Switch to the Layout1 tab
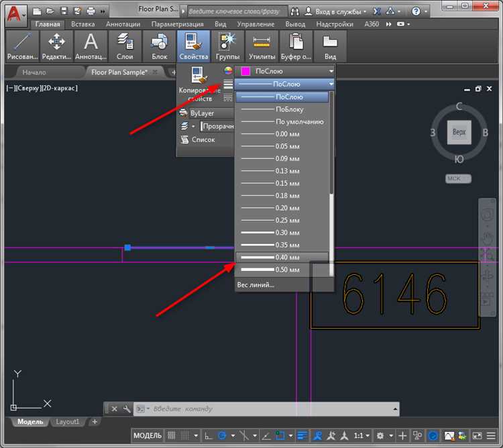Viewport: 503px width, 448px height. point(67,422)
